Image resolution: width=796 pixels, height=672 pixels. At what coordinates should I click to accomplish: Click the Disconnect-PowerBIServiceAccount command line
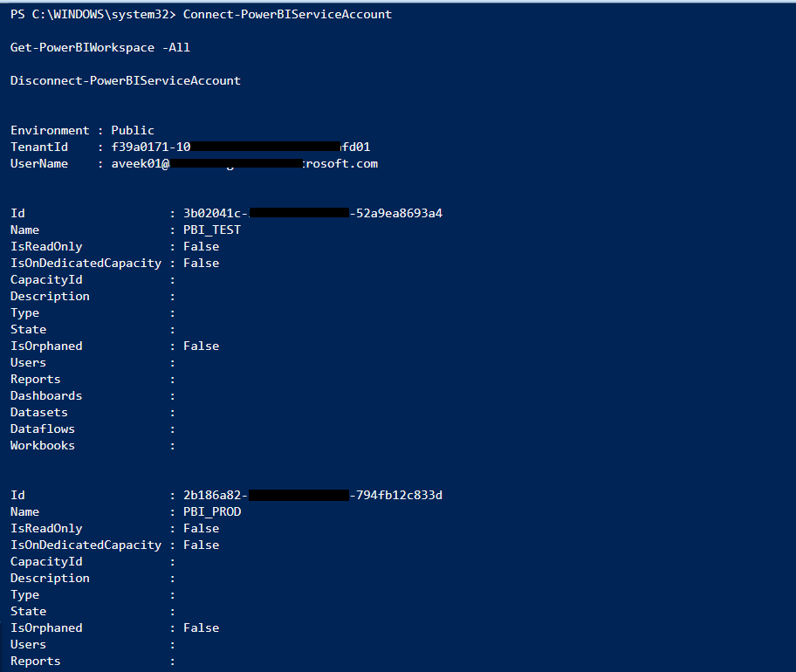pos(125,80)
